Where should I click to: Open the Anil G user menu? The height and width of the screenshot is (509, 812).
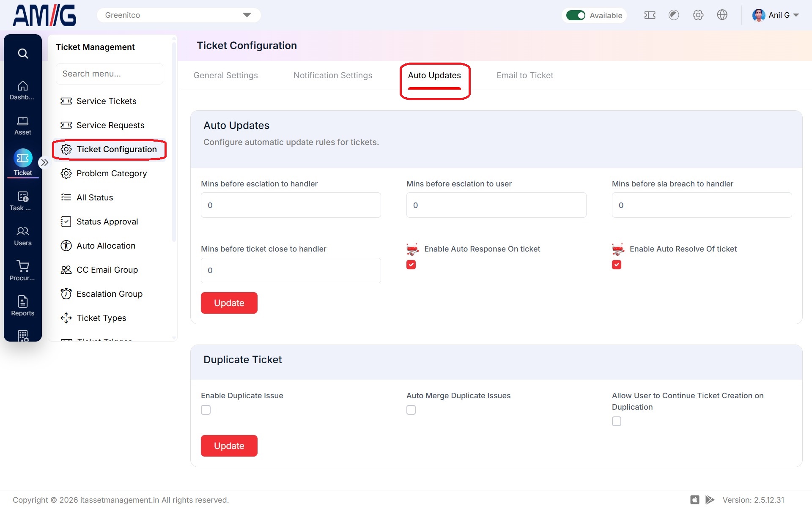[x=775, y=15]
